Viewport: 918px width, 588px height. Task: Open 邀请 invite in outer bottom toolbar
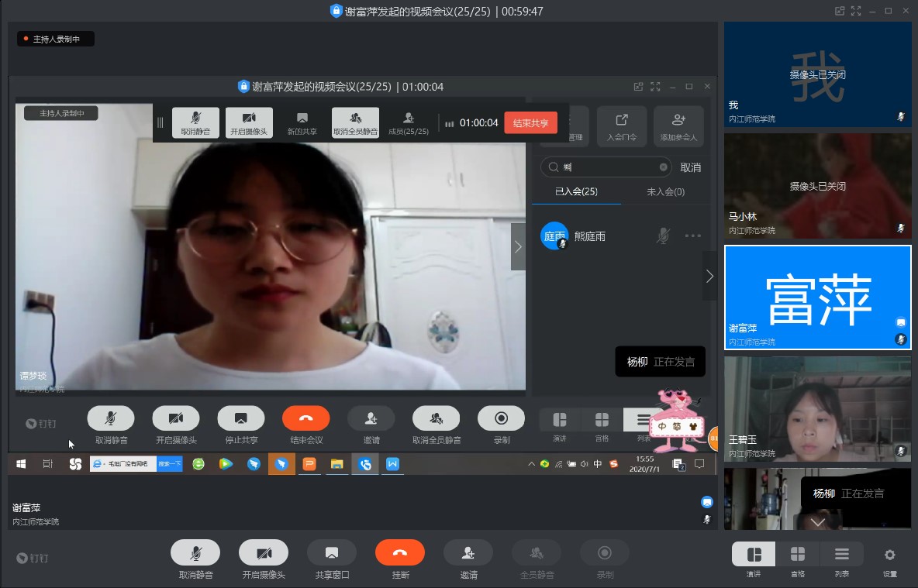468,553
